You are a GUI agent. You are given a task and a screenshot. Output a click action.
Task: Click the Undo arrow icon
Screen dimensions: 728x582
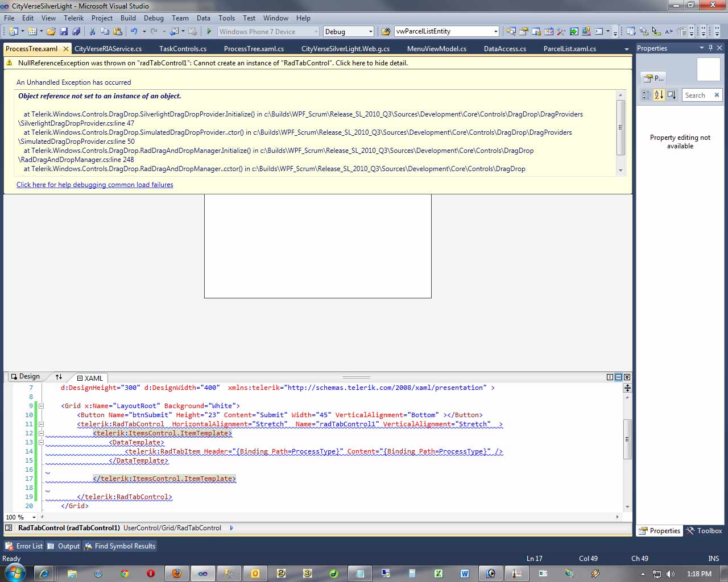coord(134,32)
